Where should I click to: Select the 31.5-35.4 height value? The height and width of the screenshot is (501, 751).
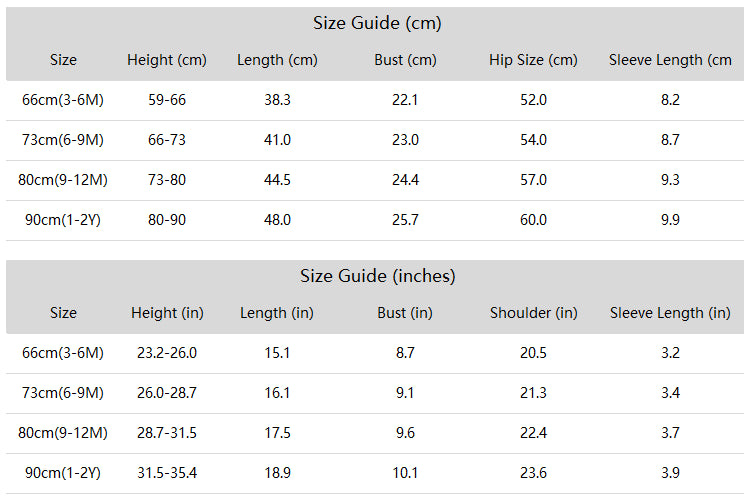pos(167,473)
